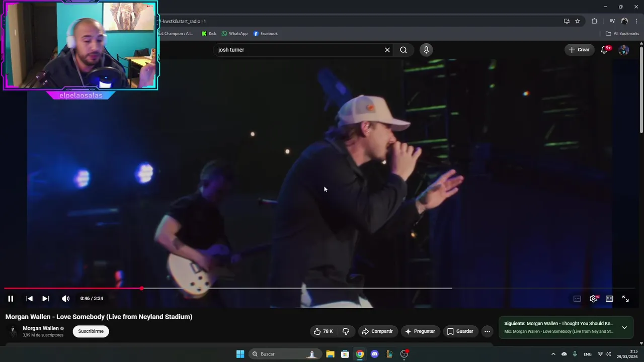Image resolution: width=644 pixels, height=362 pixels.
Task: Open the WhatsApp bookmark
Action: click(234, 34)
